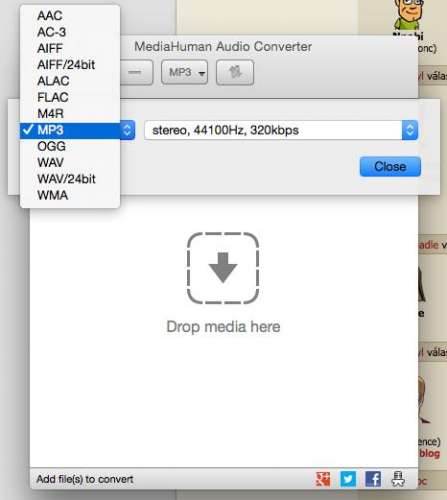The height and width of the screenshot is (500, 447).
Task: Choose OGG format option
Action: [x=70, y=146]
